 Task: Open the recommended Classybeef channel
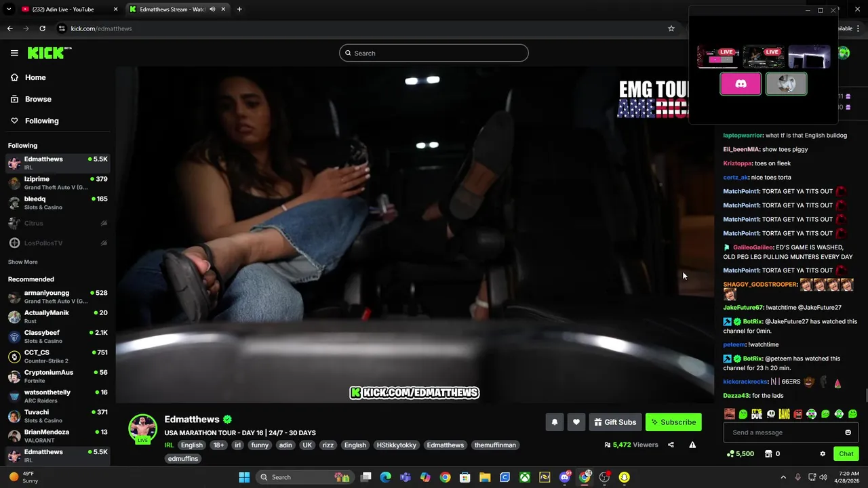(x=57, y=336)
